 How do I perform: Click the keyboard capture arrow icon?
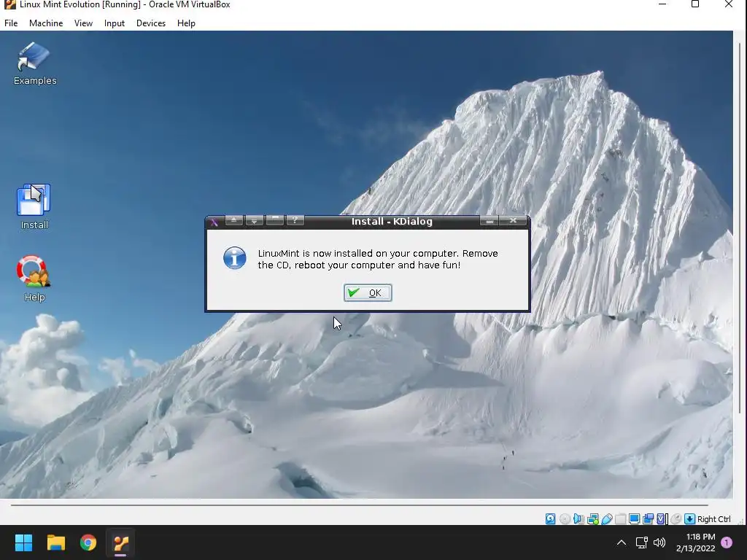click(x=689, y=519)
